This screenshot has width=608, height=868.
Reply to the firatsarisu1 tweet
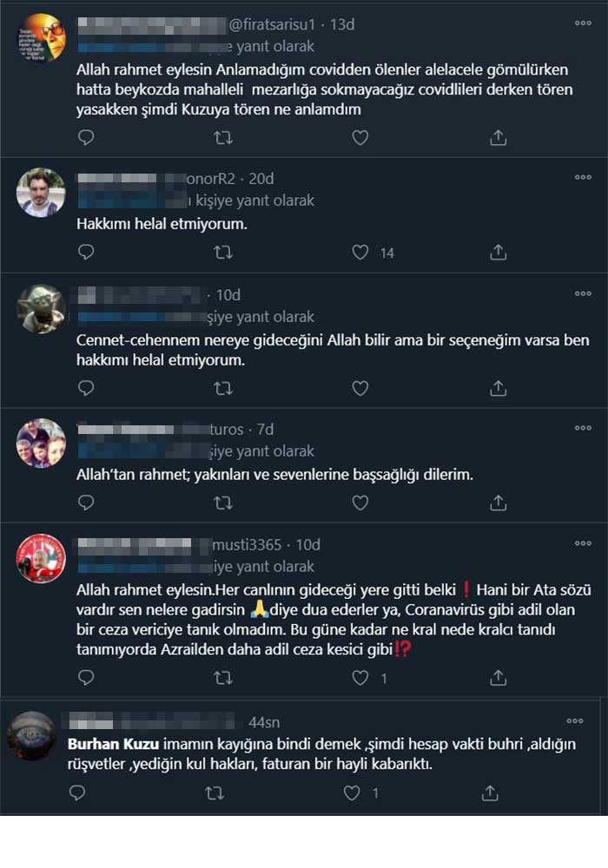(86, 137)
